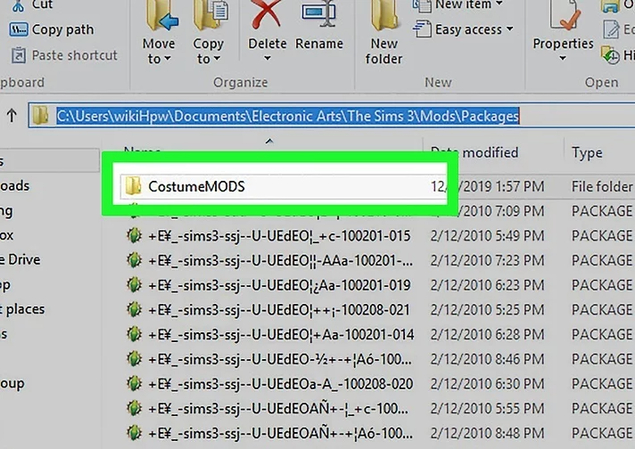Click the Copy path icon
The image size is (635, 449).
click(x=19, y=30)
